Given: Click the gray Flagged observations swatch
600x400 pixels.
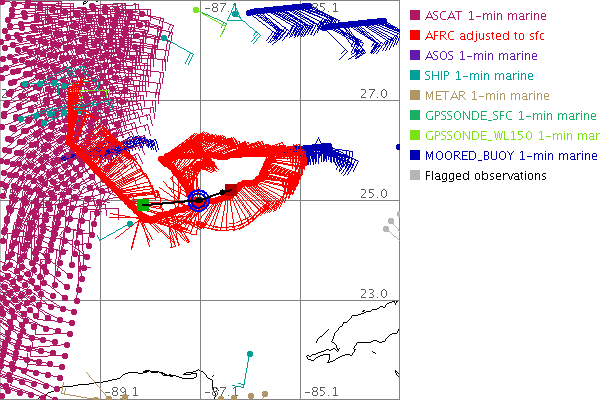Looking at the screenshot, I should pos(415,176).
